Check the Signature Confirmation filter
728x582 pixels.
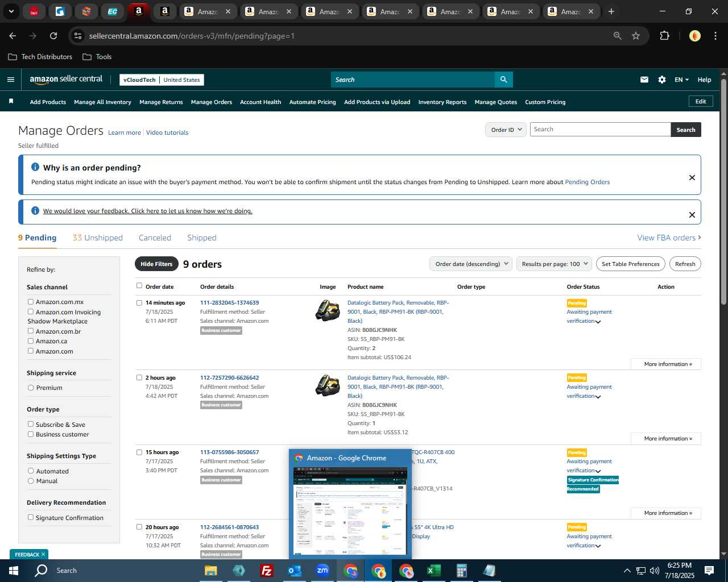click(31, 517)
